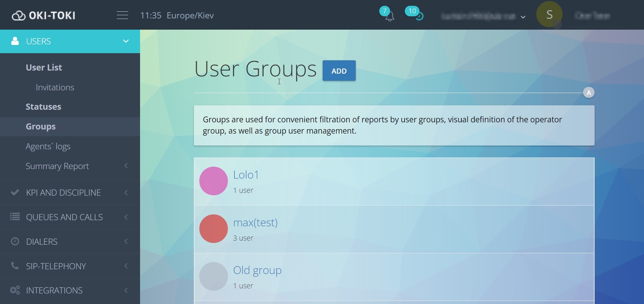
Task: Click the DIALERS label
Action: (x=42, y=242)
